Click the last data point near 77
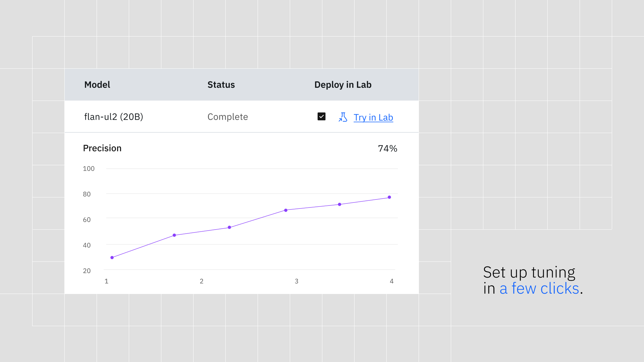Viewport: 644px width, 362px height. (389, 197)
